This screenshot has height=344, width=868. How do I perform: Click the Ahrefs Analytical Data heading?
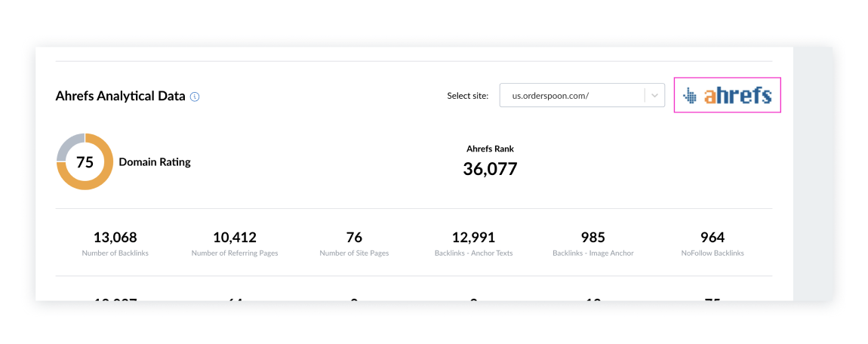tap(120, 97)
